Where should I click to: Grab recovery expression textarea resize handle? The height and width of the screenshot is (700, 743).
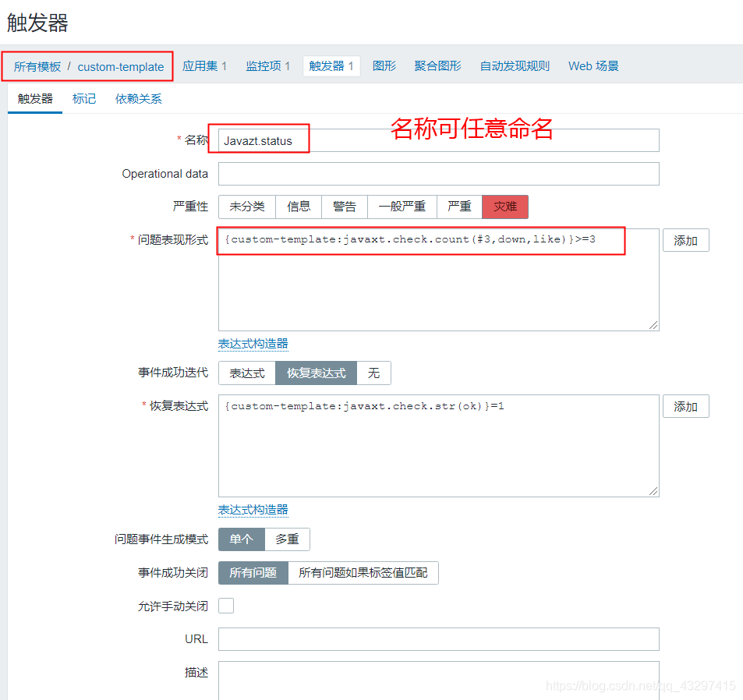[x=653, y=491]
